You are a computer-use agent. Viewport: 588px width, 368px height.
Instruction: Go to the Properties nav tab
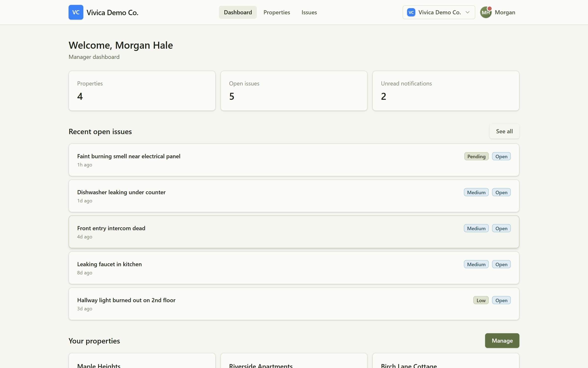pos(277,12)
